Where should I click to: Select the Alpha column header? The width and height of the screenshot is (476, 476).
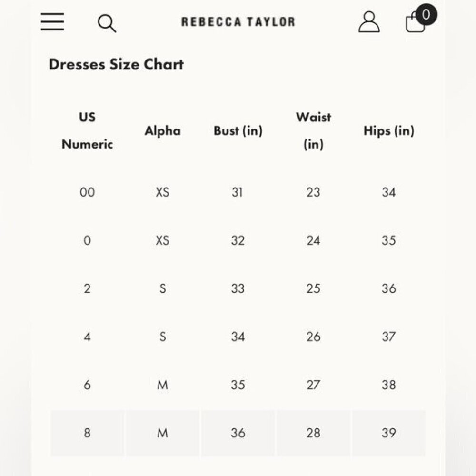coord(162,131)
